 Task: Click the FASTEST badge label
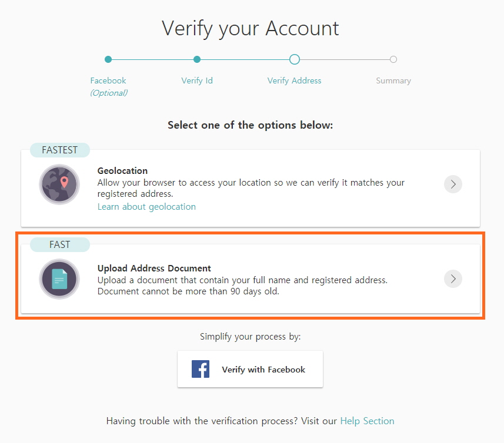pos(60,150)
